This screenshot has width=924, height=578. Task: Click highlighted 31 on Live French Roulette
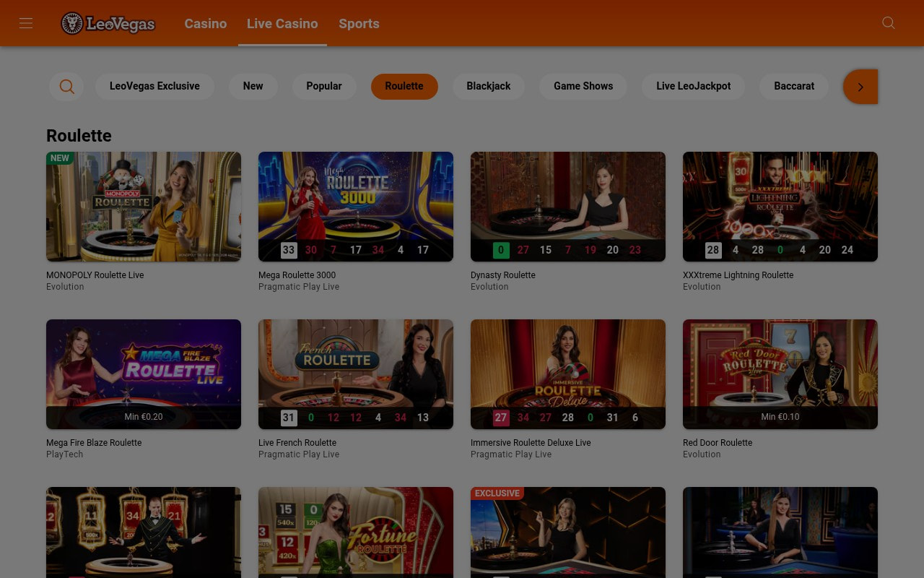coord(289,418)
